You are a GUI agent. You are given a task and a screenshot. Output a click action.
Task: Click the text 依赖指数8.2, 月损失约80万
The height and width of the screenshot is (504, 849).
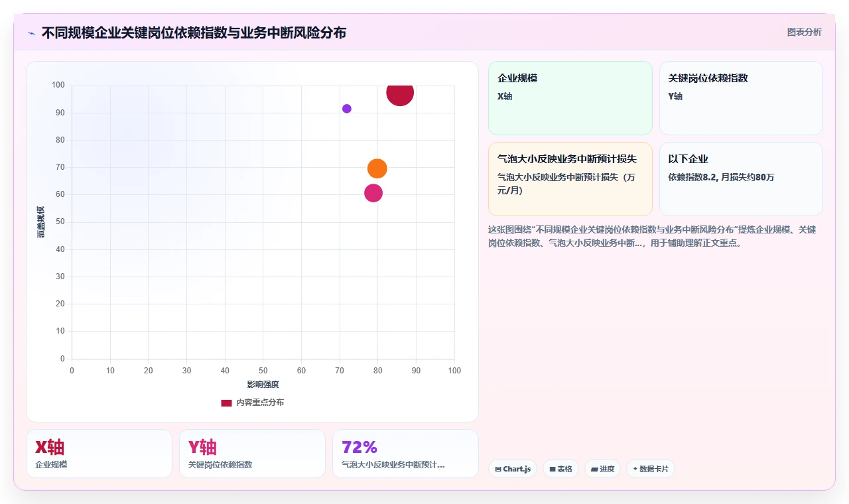point(722,177)
